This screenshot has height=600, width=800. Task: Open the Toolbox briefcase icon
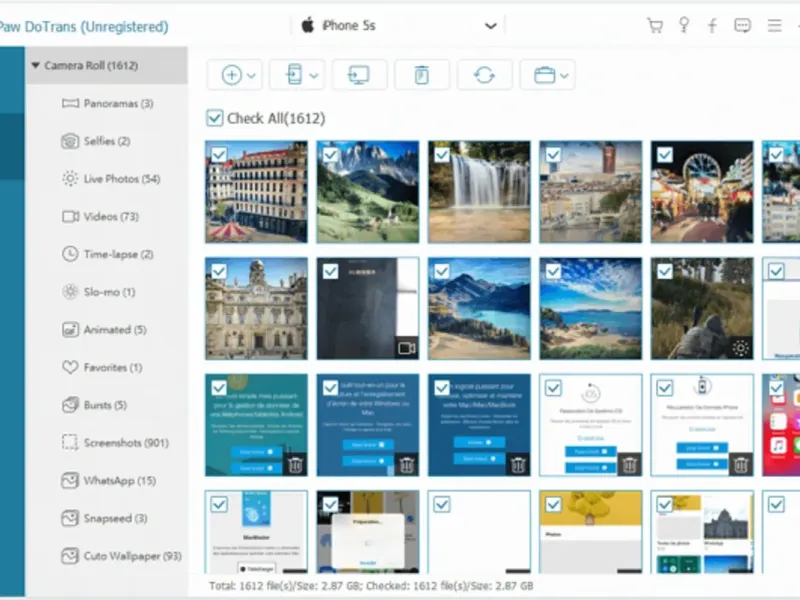point(544,75)
